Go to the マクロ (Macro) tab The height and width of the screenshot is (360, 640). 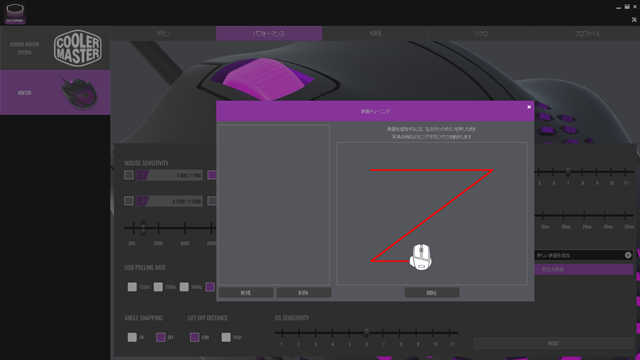(481, 33)
